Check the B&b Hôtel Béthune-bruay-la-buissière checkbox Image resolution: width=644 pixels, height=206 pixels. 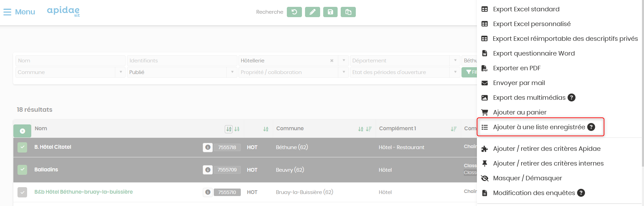pos(22,192)
